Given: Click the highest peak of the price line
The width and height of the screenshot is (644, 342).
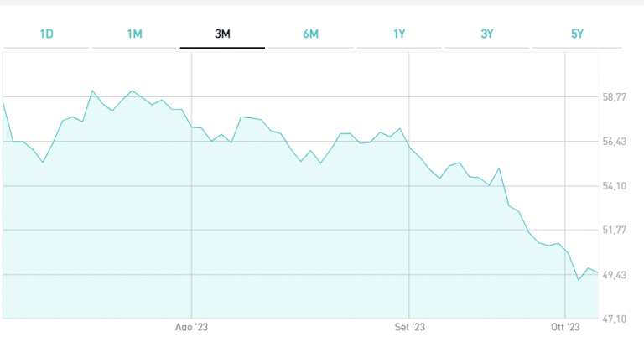Looking at the screenshot, I should click(x=93, y=91).
